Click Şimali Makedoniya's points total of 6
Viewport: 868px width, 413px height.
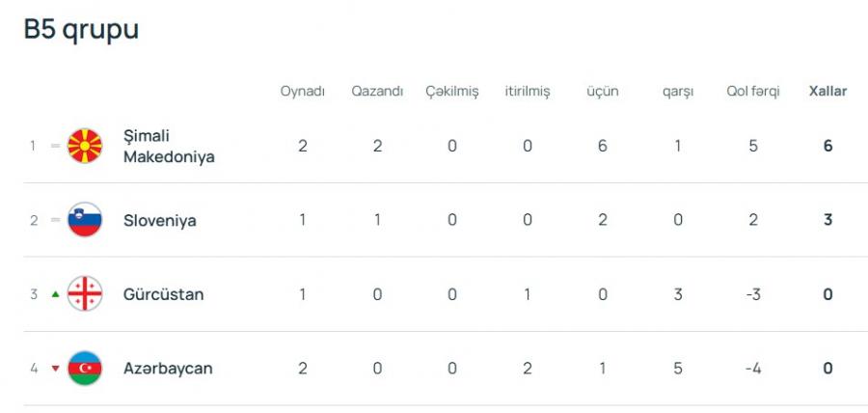(827, 147)
